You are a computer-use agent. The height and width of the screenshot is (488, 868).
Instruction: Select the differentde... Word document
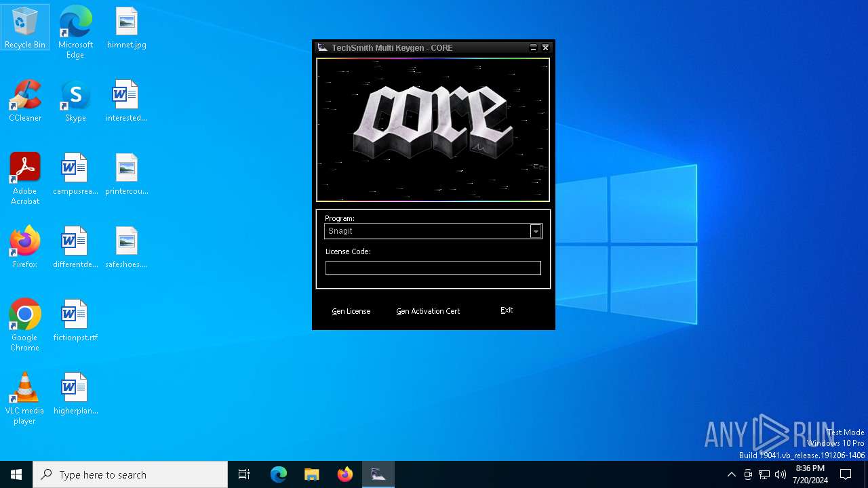click(75, 247)
